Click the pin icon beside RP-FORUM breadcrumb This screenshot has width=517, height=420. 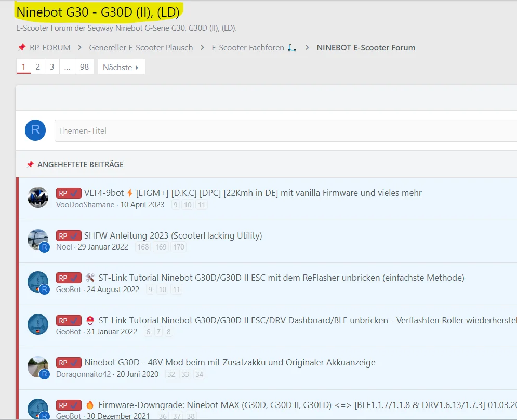coord(21,47)
